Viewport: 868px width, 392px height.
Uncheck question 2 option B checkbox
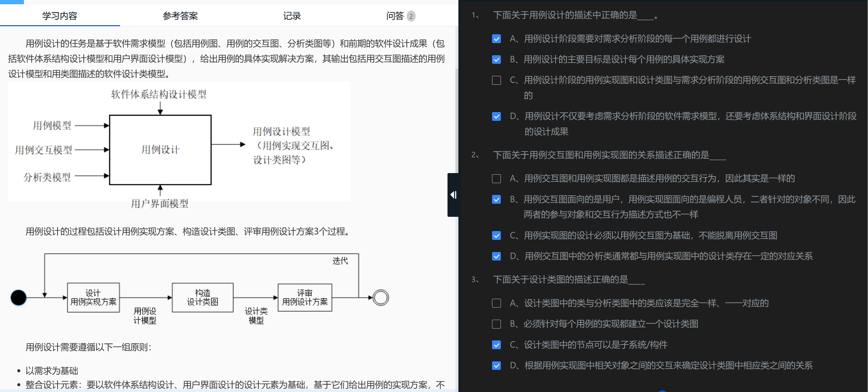(496, 199)
